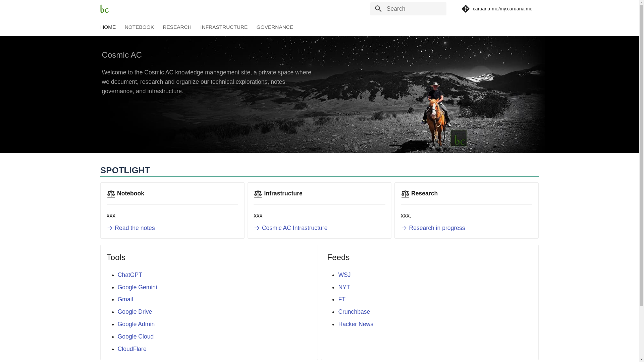Click the git repository diamond icon
This screenshot has height=362, width=644.
click(465, 9)
